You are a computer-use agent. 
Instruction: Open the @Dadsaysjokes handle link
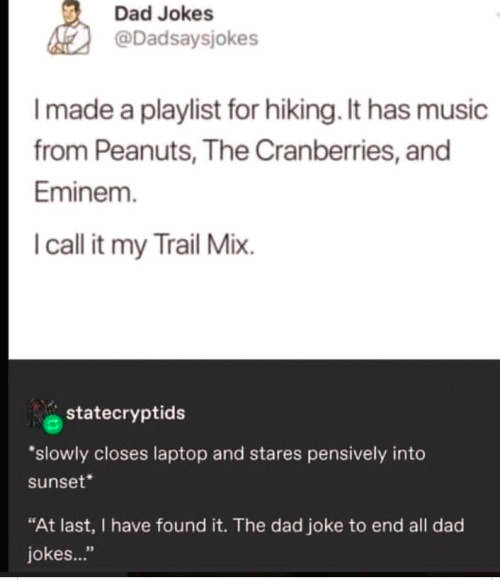186,38
